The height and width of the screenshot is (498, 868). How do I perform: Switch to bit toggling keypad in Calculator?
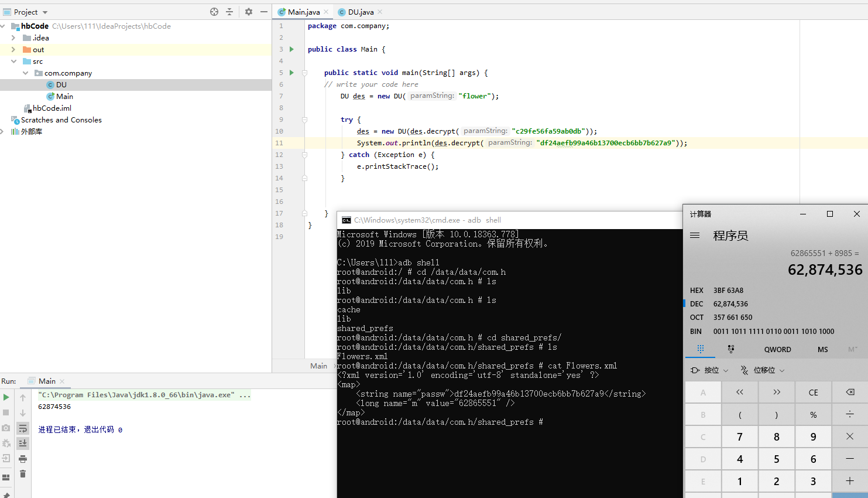coord(731,349)
